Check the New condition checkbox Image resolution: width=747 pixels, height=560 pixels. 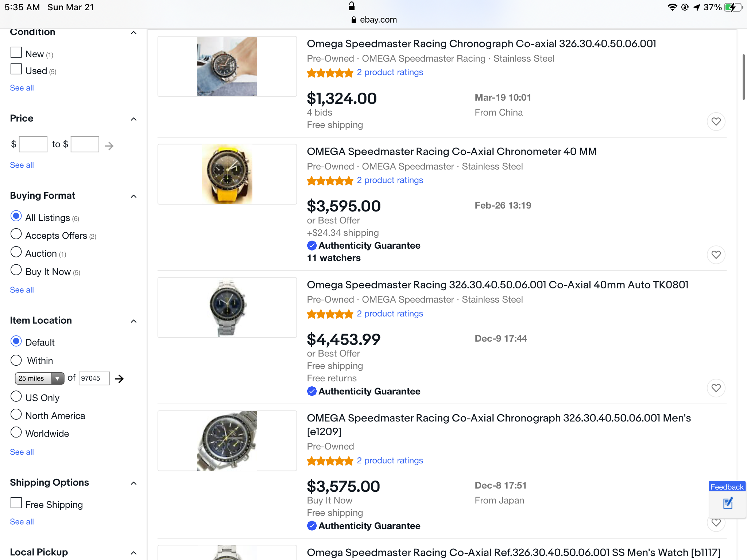[x=16, y=52]
